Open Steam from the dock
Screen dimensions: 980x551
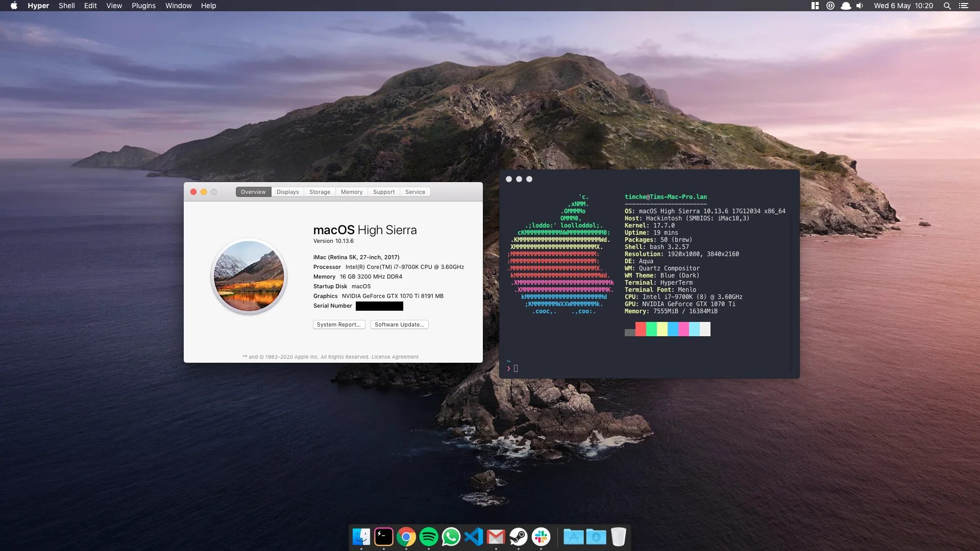tap(519, 537)
